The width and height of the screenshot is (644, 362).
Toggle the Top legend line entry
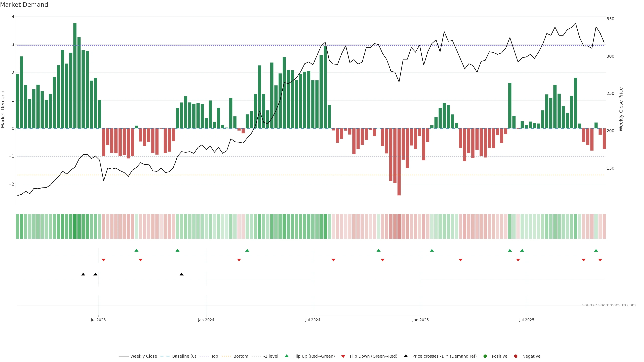[214, 356]
